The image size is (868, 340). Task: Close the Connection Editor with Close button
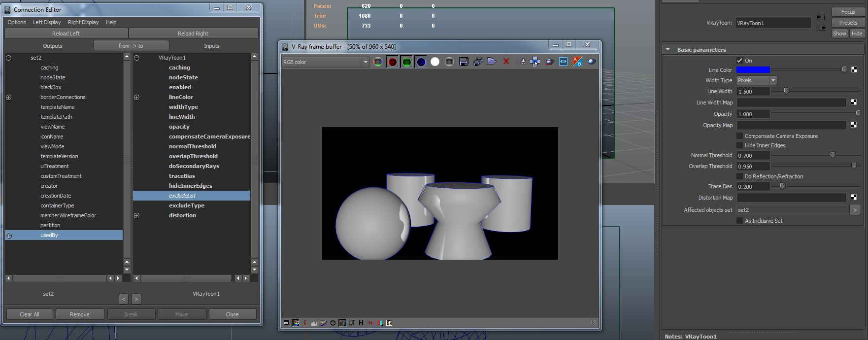[233, 314]
